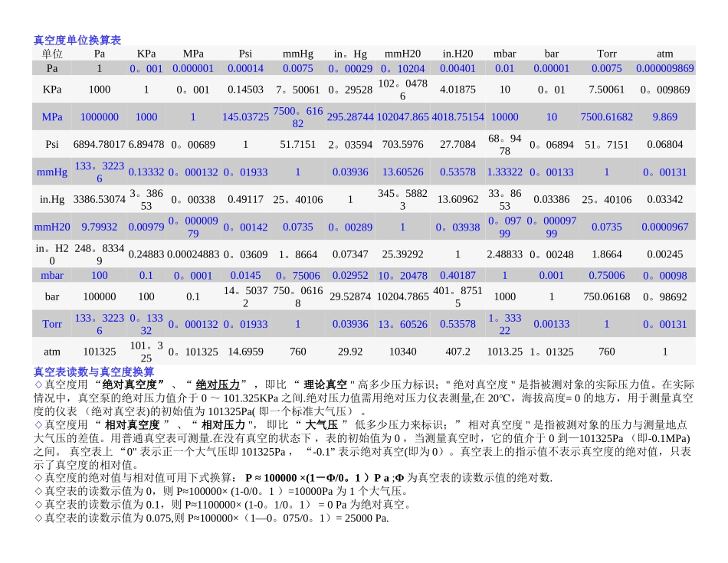Click the cell 10204.7865
Image resolution: width=728 pixels, height=563 pixels.
pos(402,296)
